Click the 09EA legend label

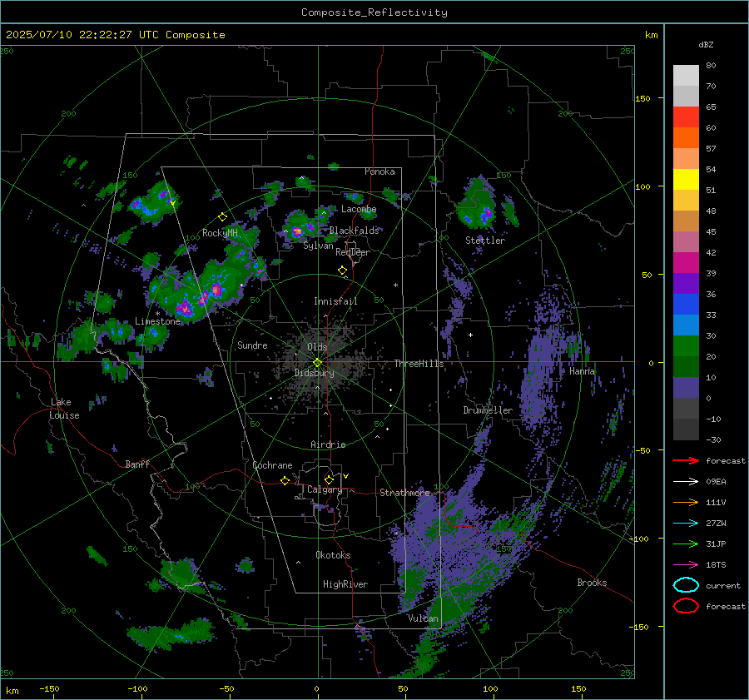716,482
